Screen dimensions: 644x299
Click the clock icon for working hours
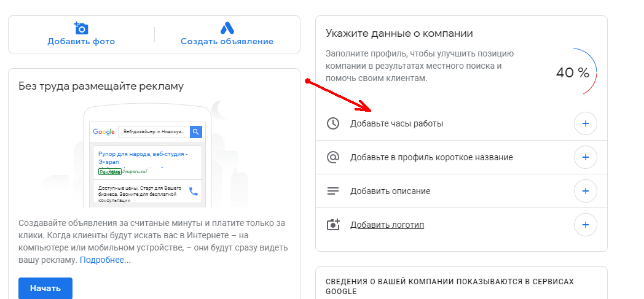tap(332, 123)
